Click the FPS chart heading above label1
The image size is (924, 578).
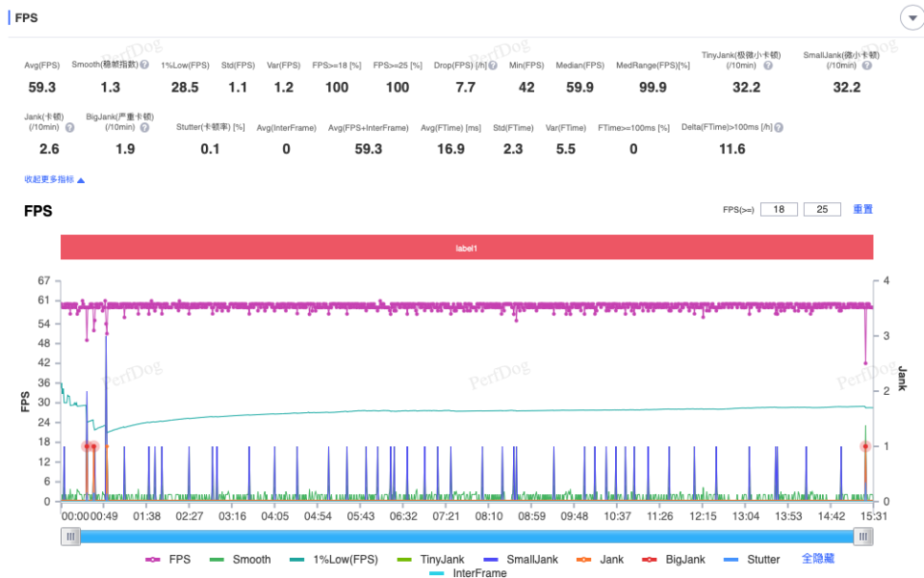tap(38, 211)
